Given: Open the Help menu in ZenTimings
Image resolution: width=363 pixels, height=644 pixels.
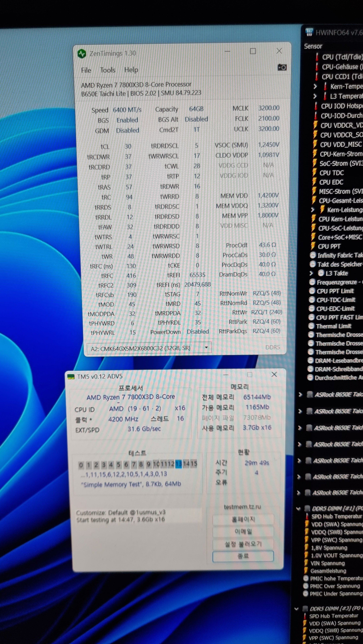Looking at the screenshot, I should pos(131,70).
